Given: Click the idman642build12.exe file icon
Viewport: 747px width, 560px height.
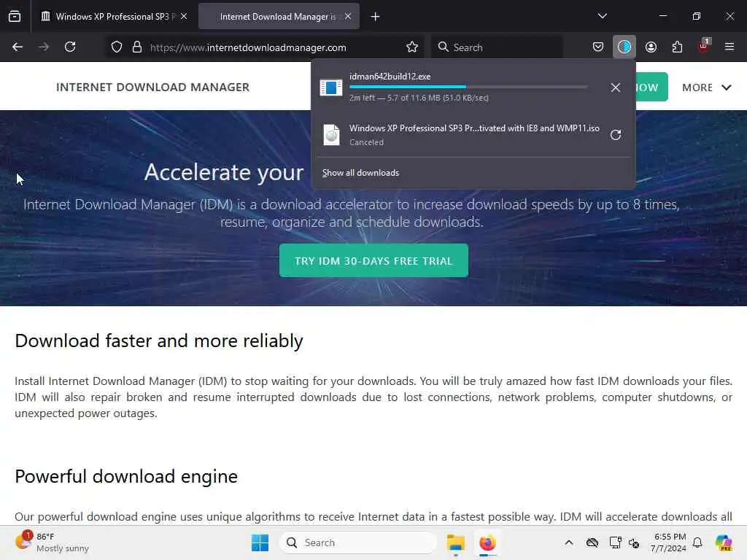Looking at the screenshot, I should click(x=331, y=87).
